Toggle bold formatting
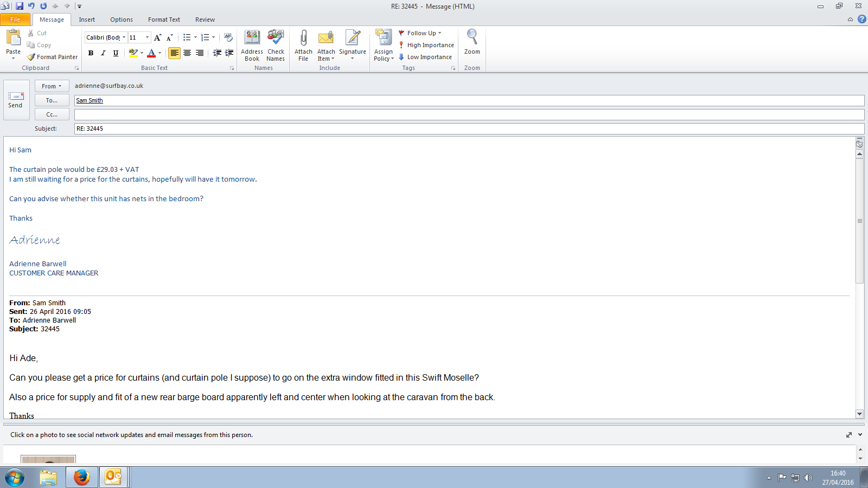The height and width of the screenshot is (488, 868). 91,53
